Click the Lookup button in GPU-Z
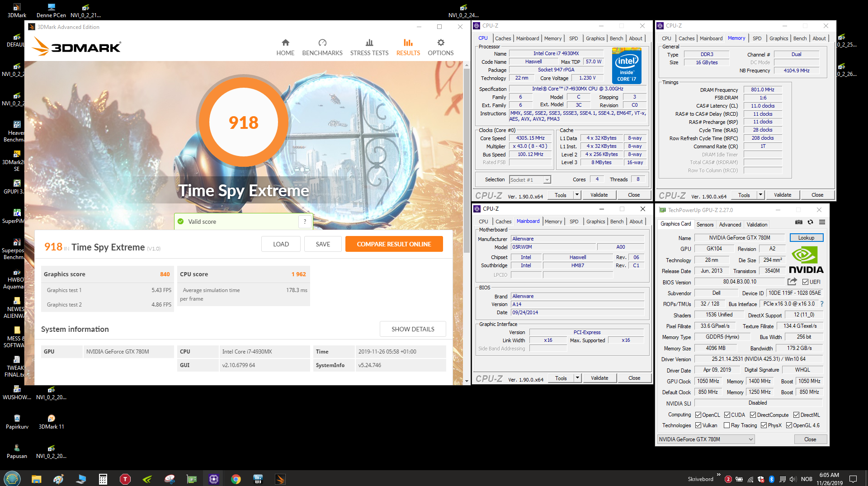 (x=806, y=238)
